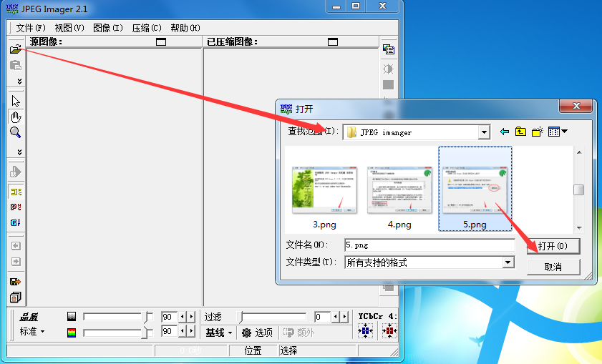
Task: Click the right arrow next image icon
Action: (16, 262)
